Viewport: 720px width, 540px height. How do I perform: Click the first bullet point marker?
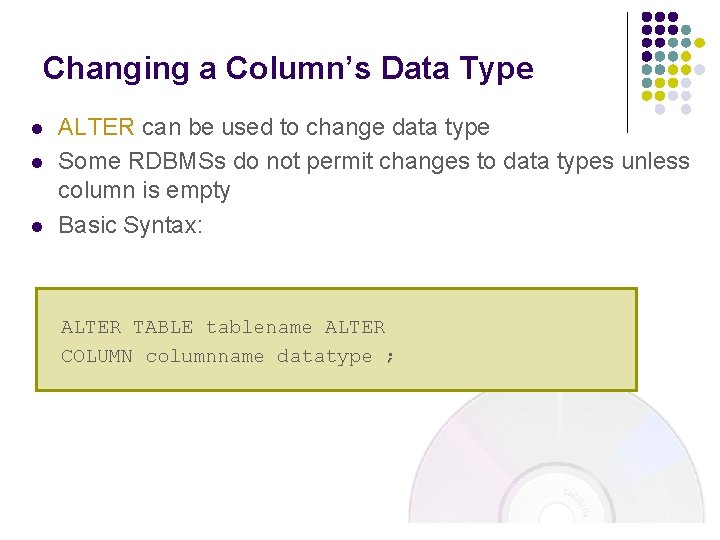pyautogui.click(x=34, y=129)
